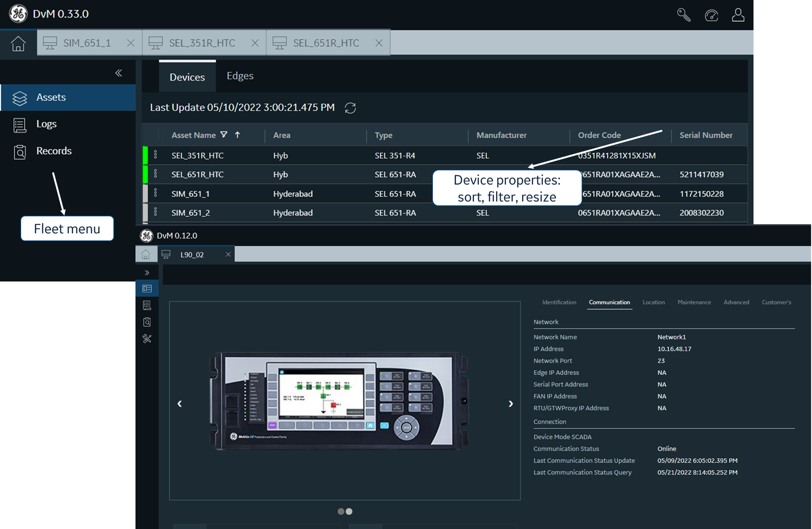Click Communication Status value Online

click(x=667, y=449)
